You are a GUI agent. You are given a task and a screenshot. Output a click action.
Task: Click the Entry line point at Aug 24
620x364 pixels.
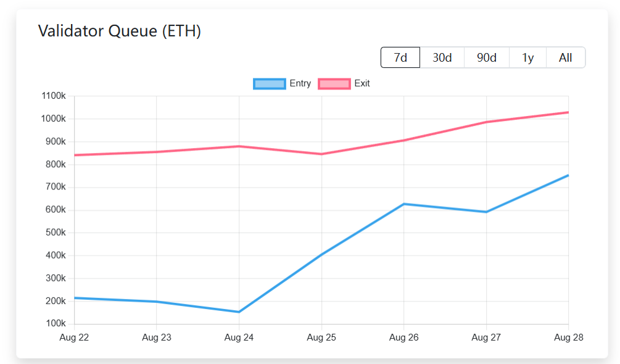(x=239, y=312)
